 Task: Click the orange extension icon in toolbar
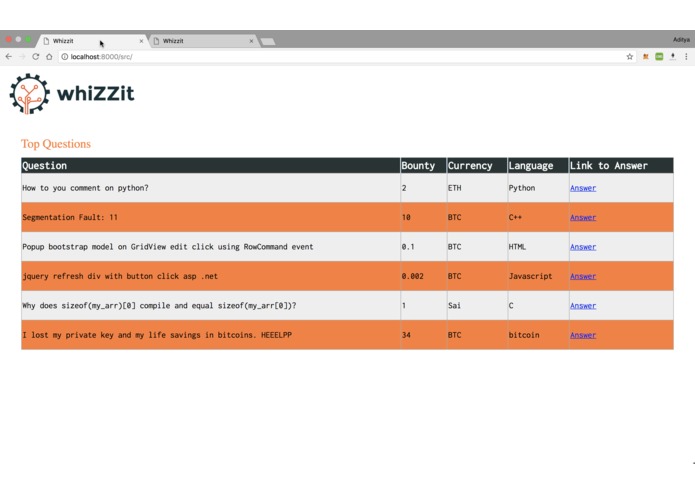646,57
